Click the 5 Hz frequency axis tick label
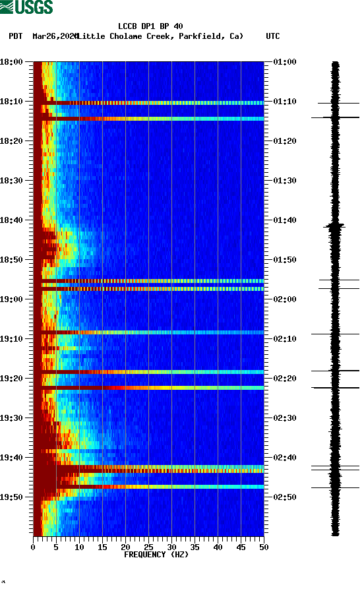Image resolution: width=364 pixels, height=589 pixels. 56,547
